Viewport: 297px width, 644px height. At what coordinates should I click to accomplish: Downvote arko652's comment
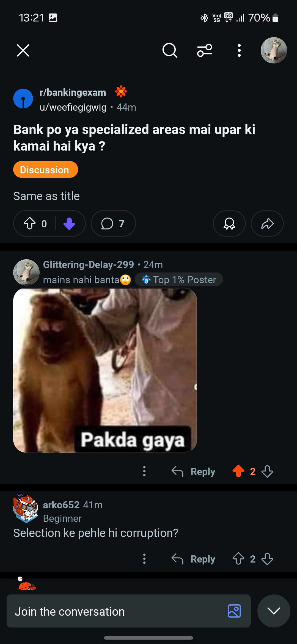pyautogui.click(x=267, y=559)
